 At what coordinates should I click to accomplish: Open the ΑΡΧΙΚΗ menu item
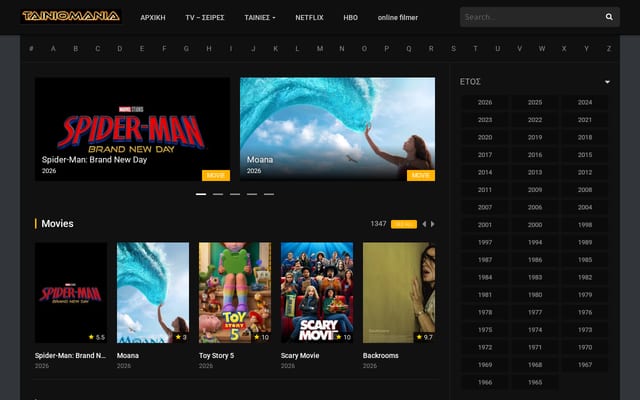pyautogui.click(x=153, y=18)
